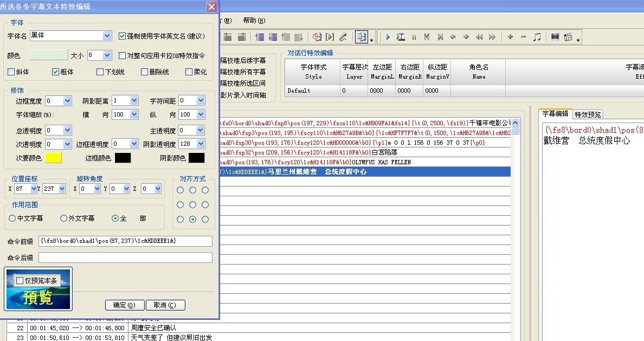Click the Pause playback icon

(x=414, y=37)
